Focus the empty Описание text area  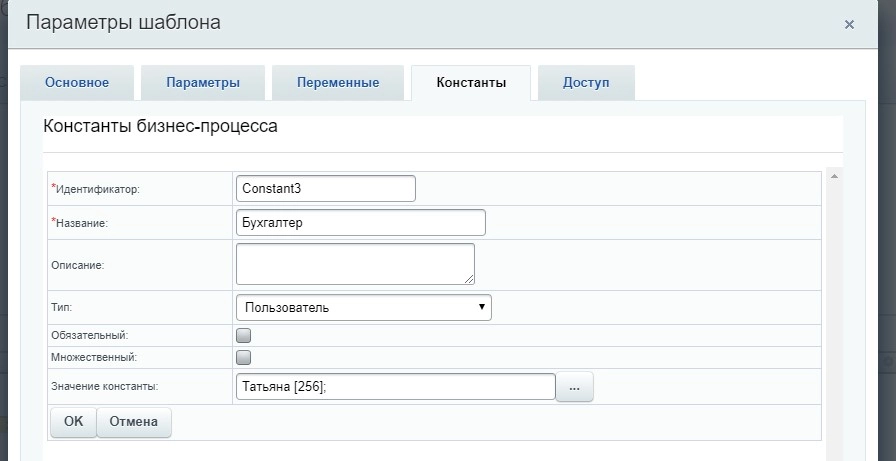point(355,264)
